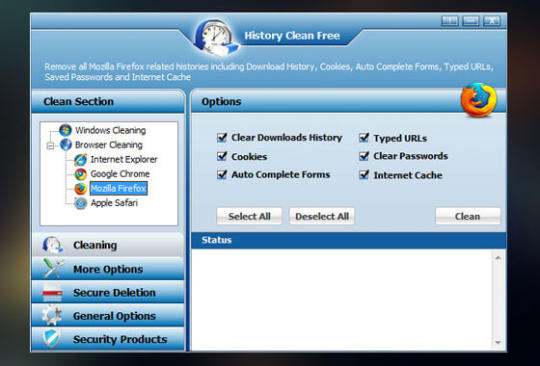The image size is (540, 366).
Task: Click the Mozilla Firefox icon in tree
Action: point(81,188)
